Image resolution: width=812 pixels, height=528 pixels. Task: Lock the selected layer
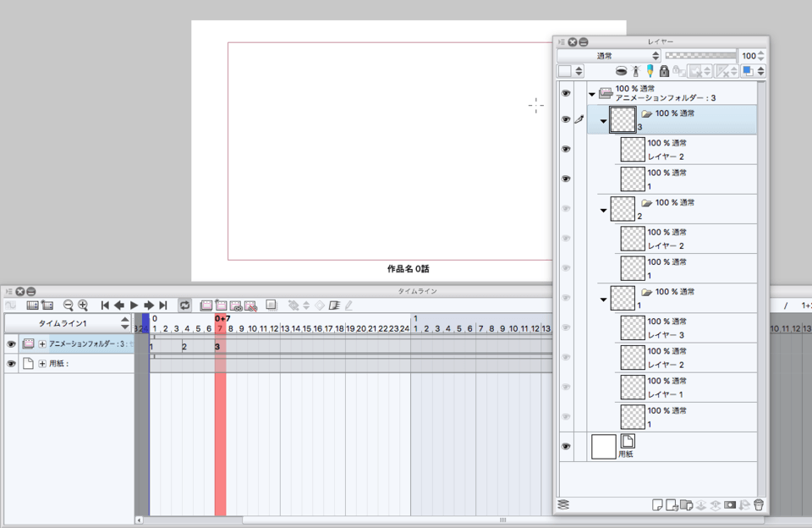point(664,71)
